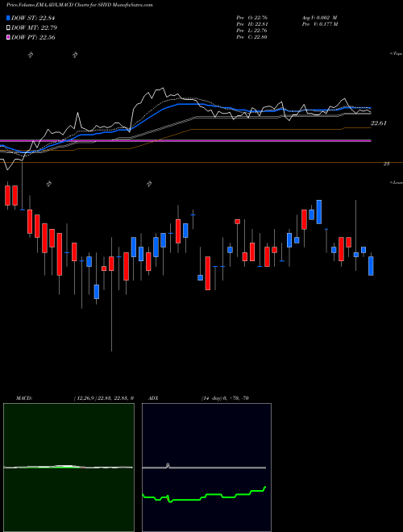The width and height of the screenshot is (403, 532).
Task: Click the blue DOW ST legend swatch
Action: tap(8, 18)
